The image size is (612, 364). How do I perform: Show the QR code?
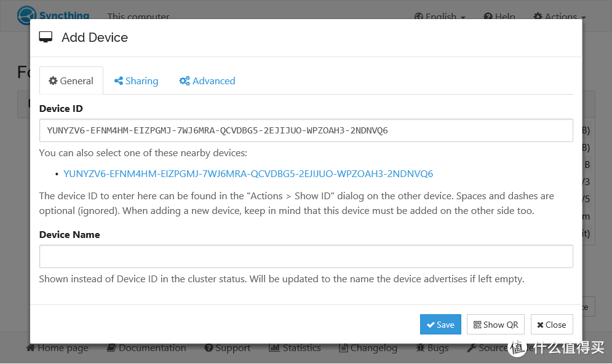[496, 325]
